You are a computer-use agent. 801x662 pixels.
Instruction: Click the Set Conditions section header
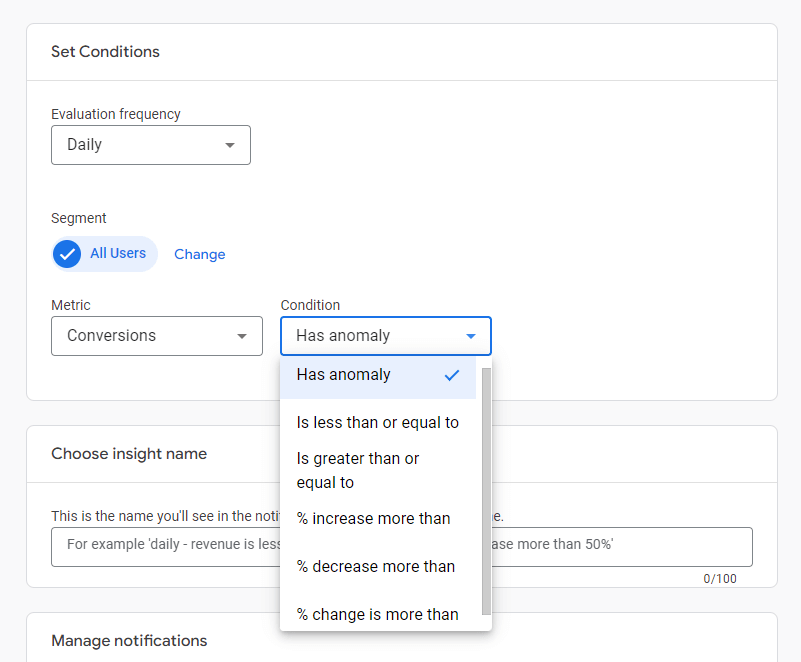pyautogui.click(x=105, y=52)
